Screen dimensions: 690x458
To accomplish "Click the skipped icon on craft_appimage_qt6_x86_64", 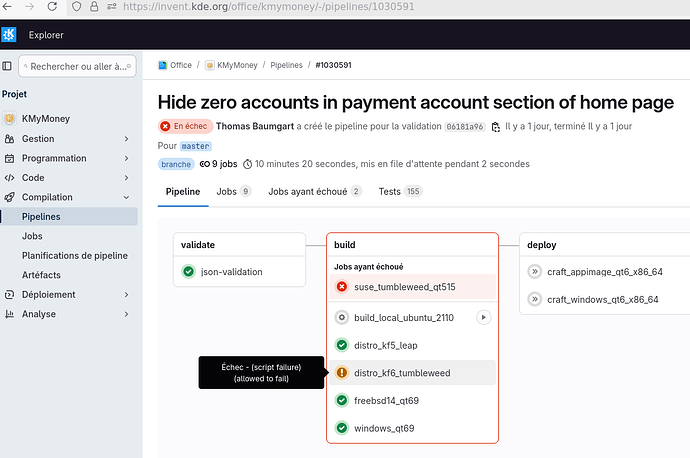I will click(534, 271).
